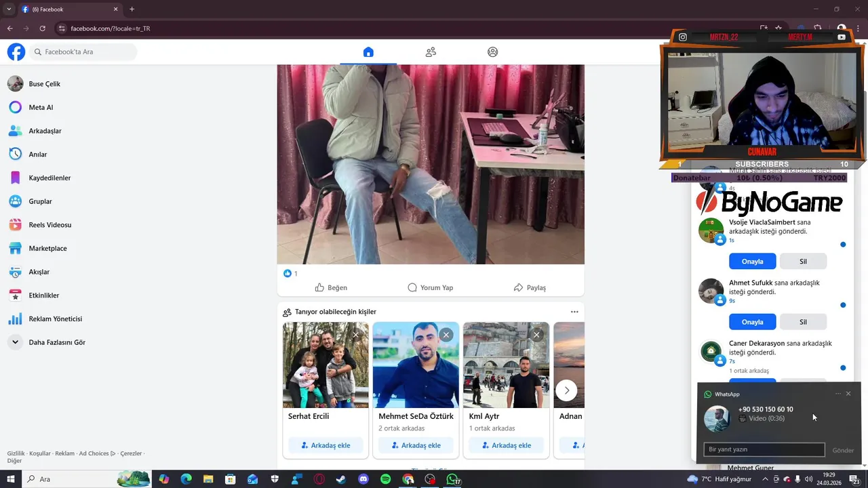Open Spotify from taskbar
This screenshot has width=868, height=488.
pyautogui.click(x=386, y=479)
